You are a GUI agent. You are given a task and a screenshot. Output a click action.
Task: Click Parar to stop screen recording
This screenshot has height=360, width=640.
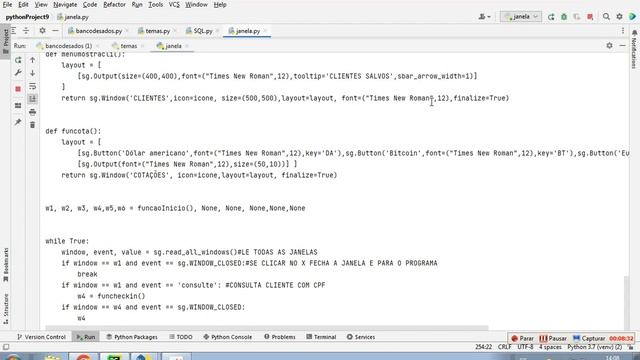(x=522, y=338)
